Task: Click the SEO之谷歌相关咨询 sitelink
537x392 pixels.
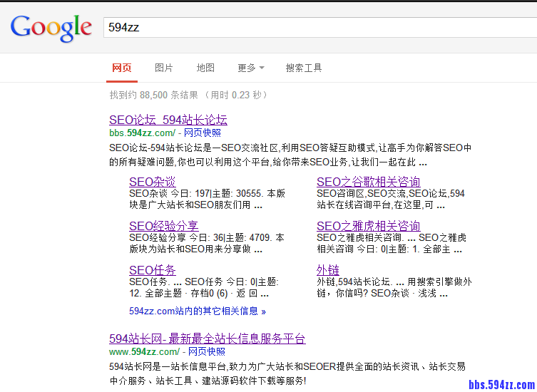Action: tap(368, 182)
